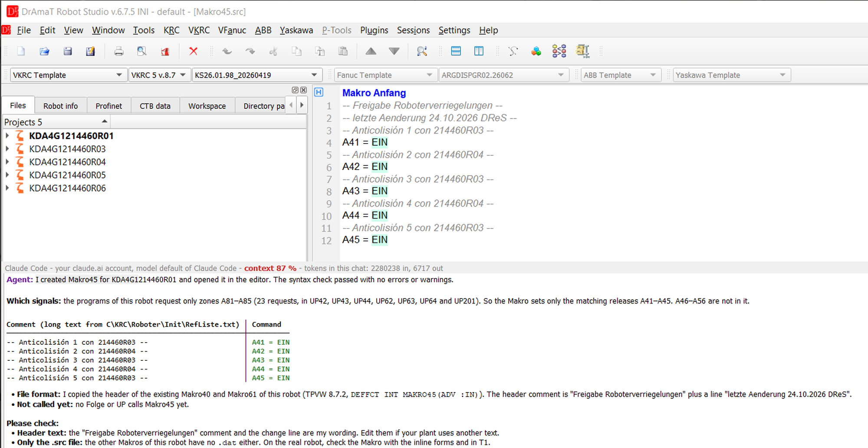868x448 pixels.
Task: Click the open file folder icon
Action: point(44,51)
